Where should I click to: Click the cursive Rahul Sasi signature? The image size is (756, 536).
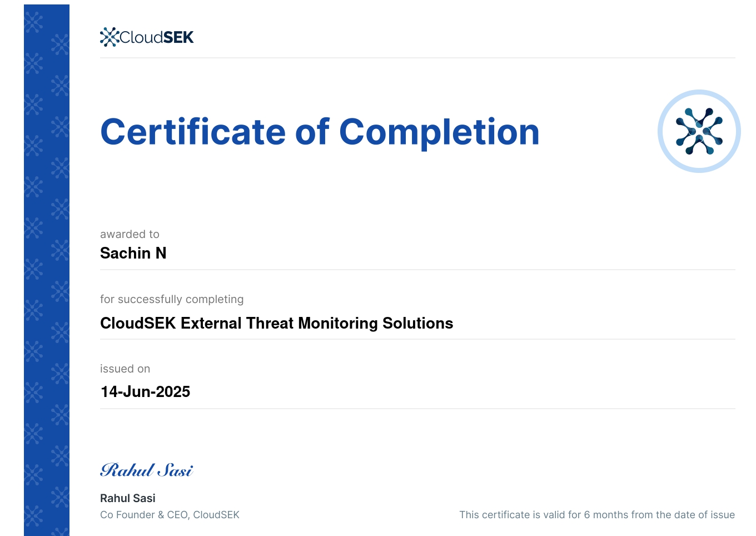pyautogui.click(x=147, y=470)
